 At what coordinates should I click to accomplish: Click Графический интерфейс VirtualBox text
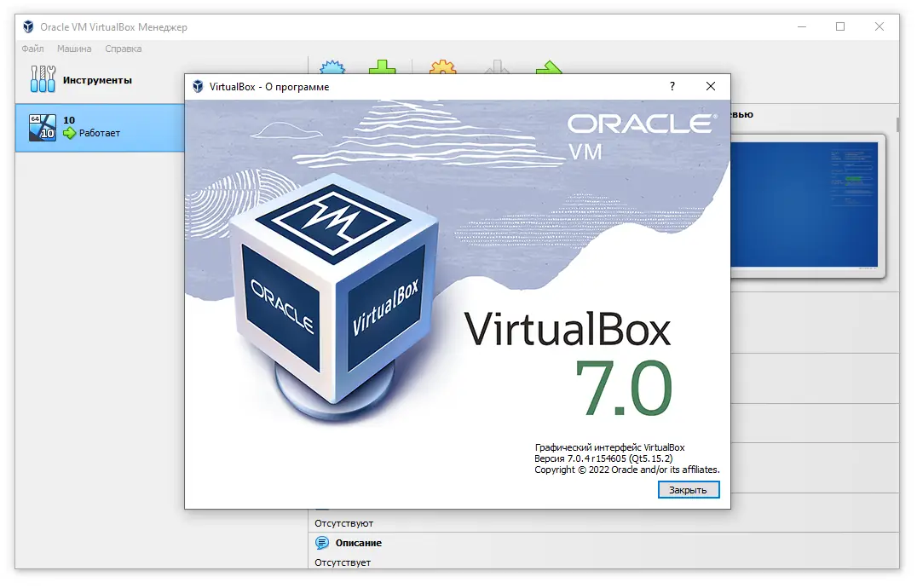pos(610,447)
